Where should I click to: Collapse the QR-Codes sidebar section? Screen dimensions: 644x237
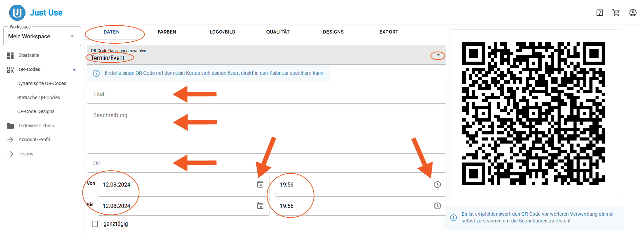tap(74, 70)
